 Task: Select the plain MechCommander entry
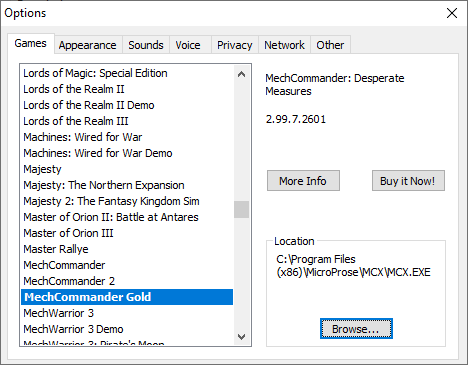(127, 265)
